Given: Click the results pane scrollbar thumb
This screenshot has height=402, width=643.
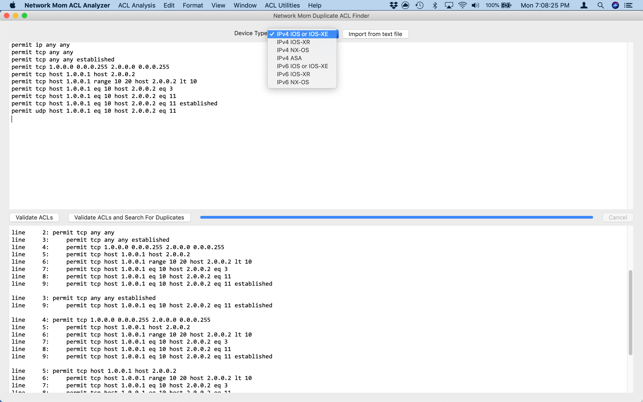Looking at the screenshot, I should pos(630,312).
